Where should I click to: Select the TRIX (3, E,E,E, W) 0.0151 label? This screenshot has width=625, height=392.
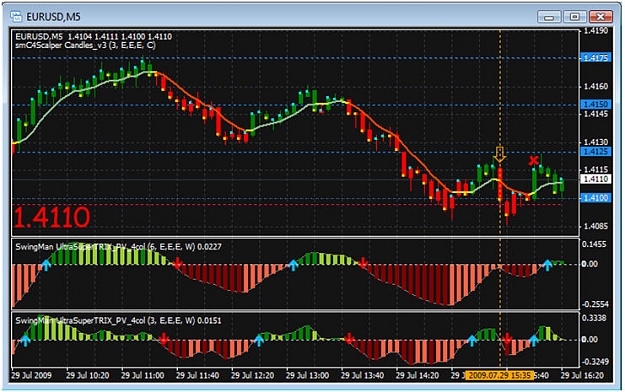tap(118, 321)
